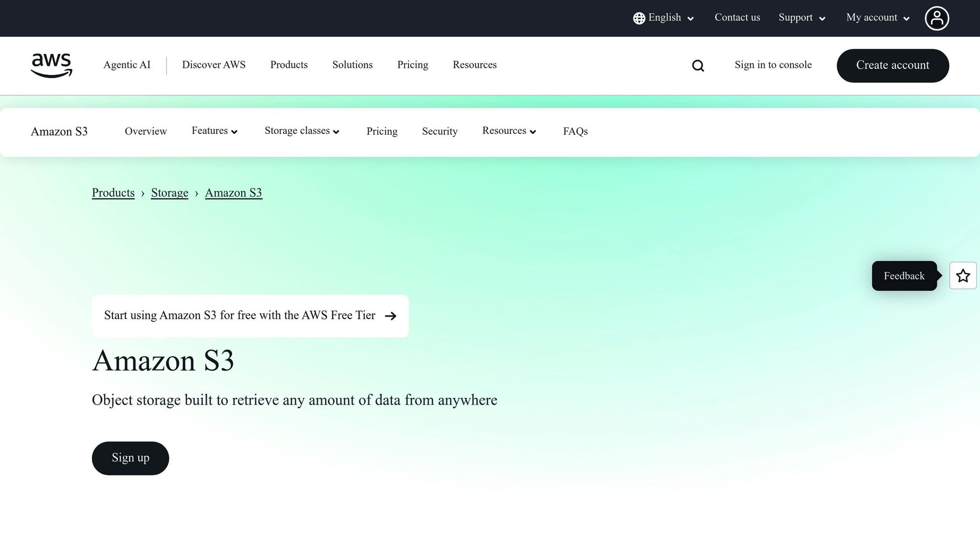Expand the Storage classes submenu

coord(302,131)
